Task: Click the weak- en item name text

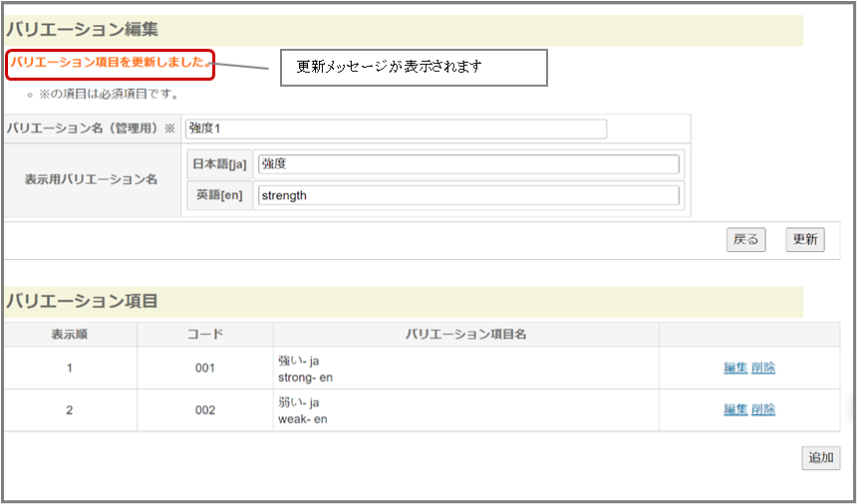Action: point(302,418)
